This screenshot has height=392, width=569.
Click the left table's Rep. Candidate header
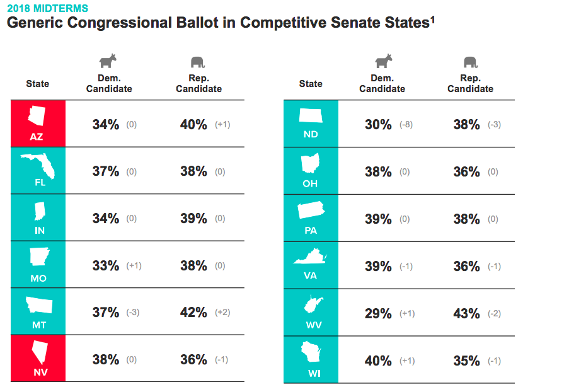tap(198, 83)
